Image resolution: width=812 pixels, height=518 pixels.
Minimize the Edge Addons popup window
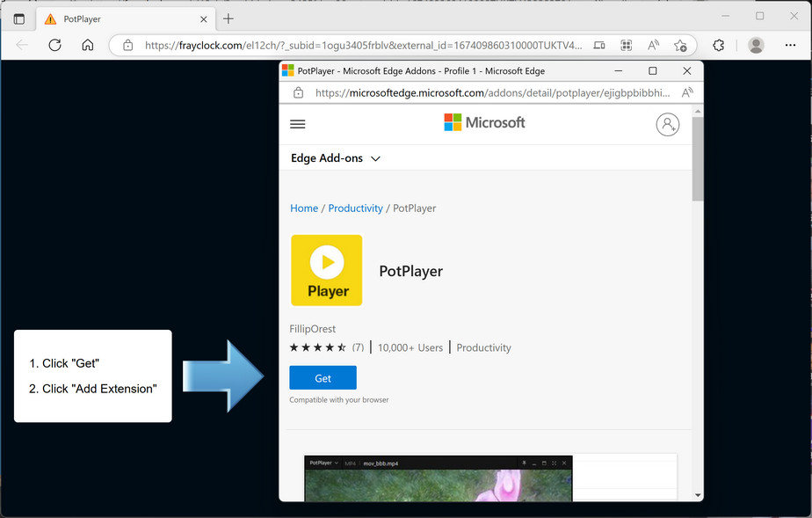(619, 70)
